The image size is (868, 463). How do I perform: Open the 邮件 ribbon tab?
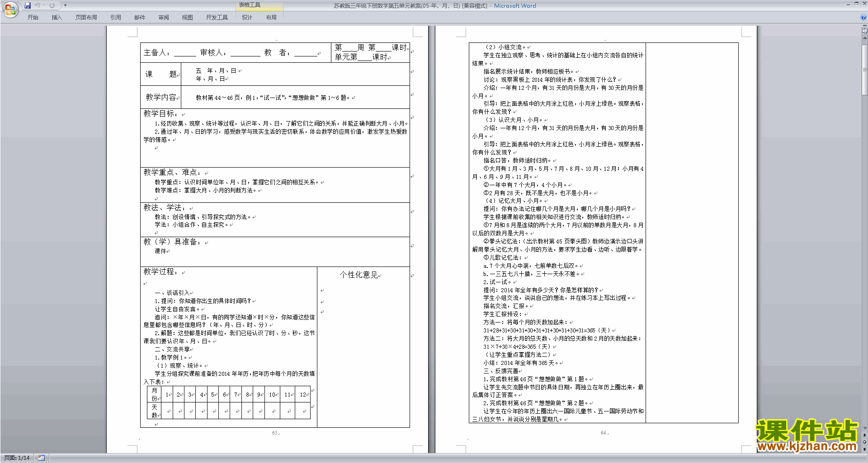(x=140, y=18)
